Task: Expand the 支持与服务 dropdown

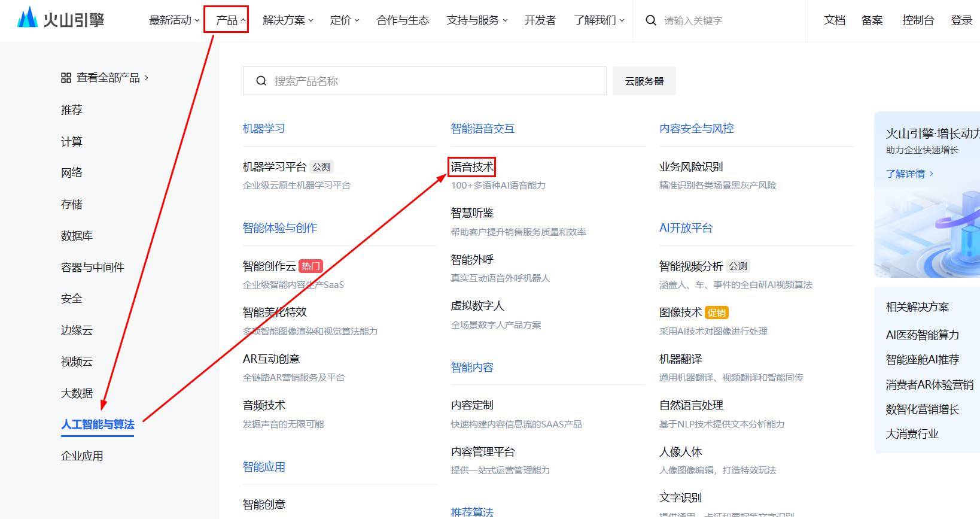Action: [x=477, y=20]
